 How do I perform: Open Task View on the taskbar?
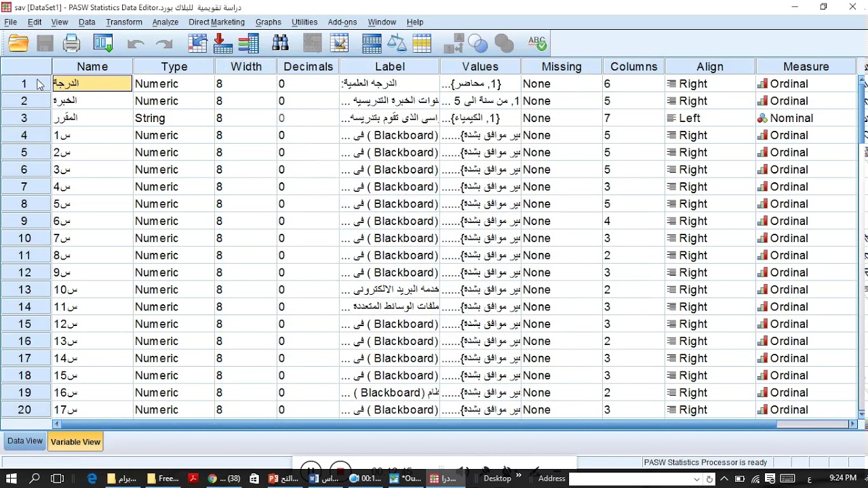[x=57, y=479]
